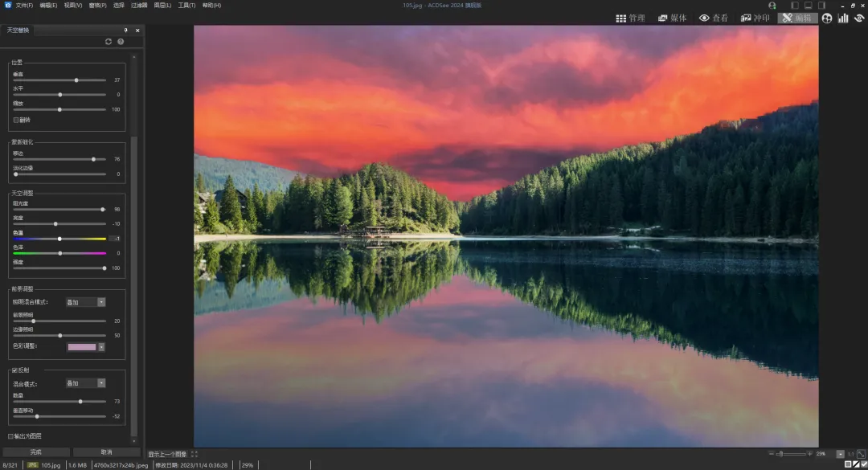Uncheck the 反射 (reflection) checkbox
This screenshot has width=868, height=470.
pyautogui.click(x=15, y=370)
